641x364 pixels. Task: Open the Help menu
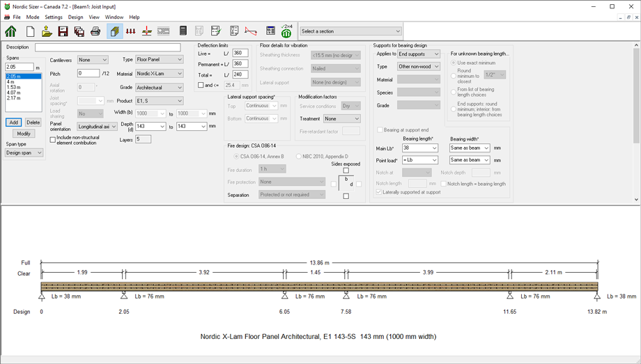[x=134, y=17]
